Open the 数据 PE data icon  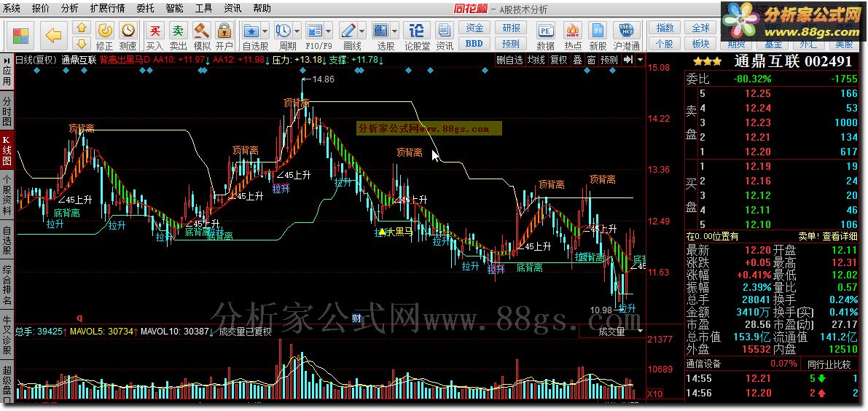pyautogui.click(x=545, y=31)
